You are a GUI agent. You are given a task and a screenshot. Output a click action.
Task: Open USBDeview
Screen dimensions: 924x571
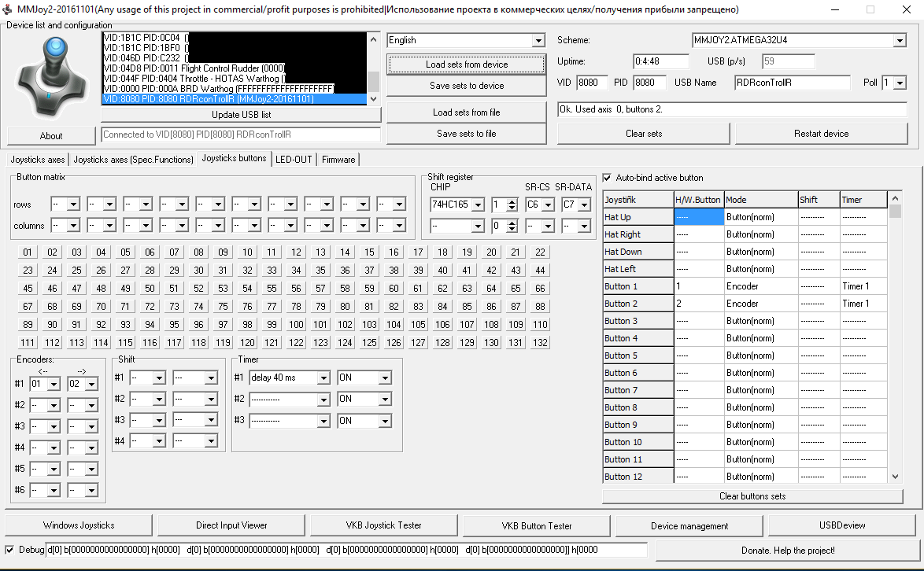click(x=842, y=525)
